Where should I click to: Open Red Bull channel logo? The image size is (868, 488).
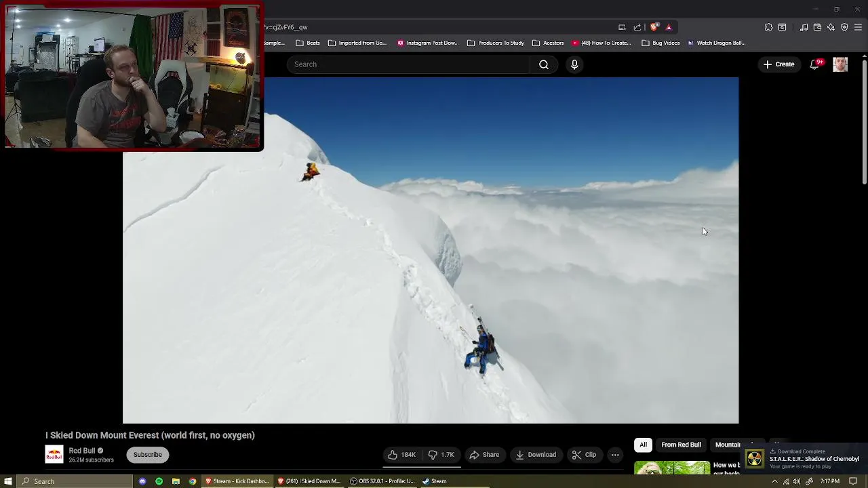click(54, 454)
